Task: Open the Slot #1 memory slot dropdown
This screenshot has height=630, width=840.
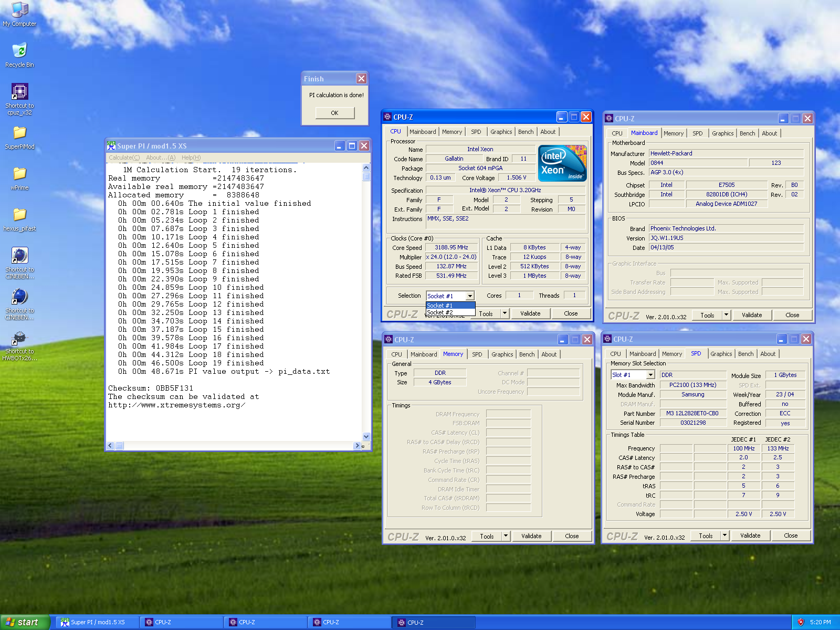Action: click(650, 375)
